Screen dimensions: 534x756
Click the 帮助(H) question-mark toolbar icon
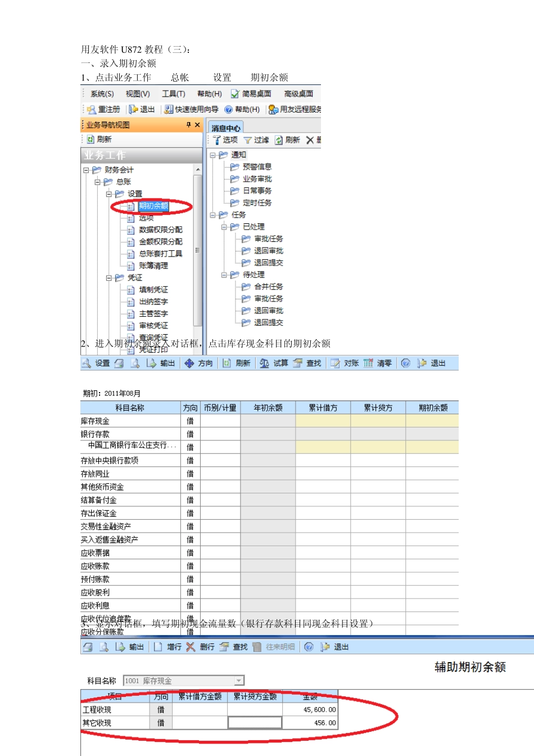coord(242,109)
